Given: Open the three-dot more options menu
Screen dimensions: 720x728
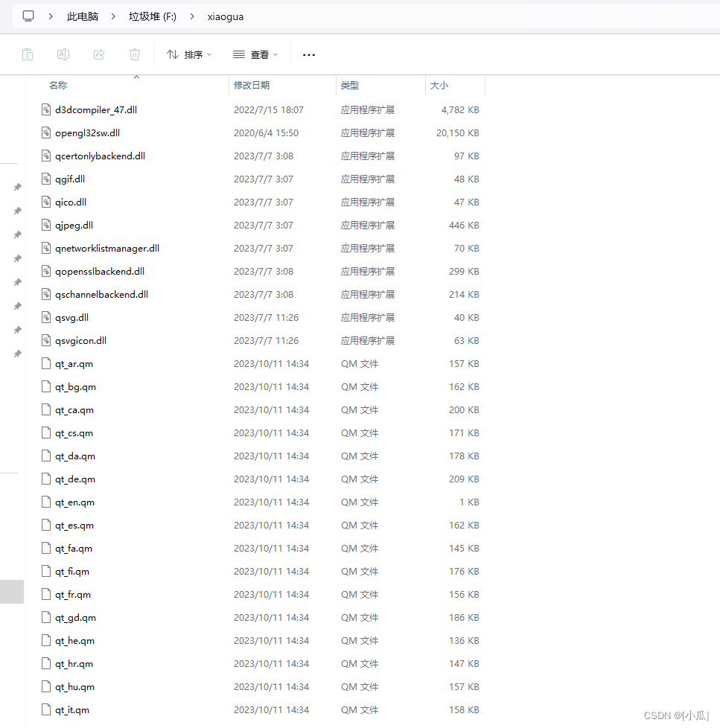Looking at the screenshot, I should tap(309, 55).
